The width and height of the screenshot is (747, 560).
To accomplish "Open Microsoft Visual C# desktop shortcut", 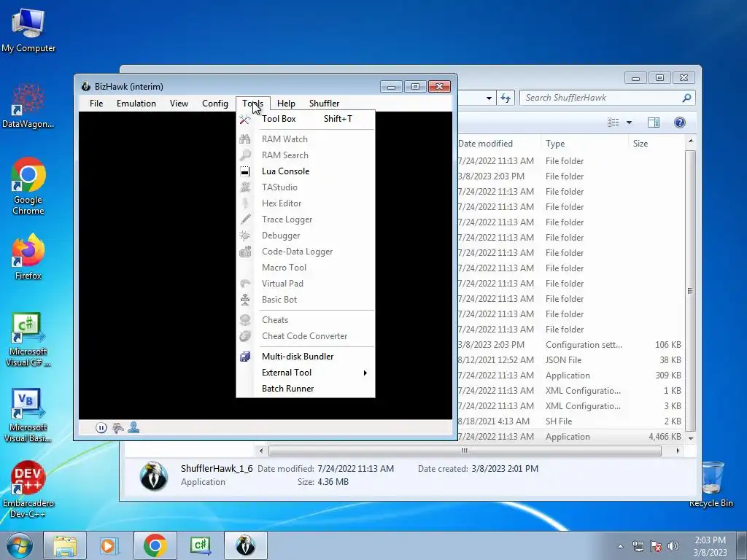I will pos(28,340).
